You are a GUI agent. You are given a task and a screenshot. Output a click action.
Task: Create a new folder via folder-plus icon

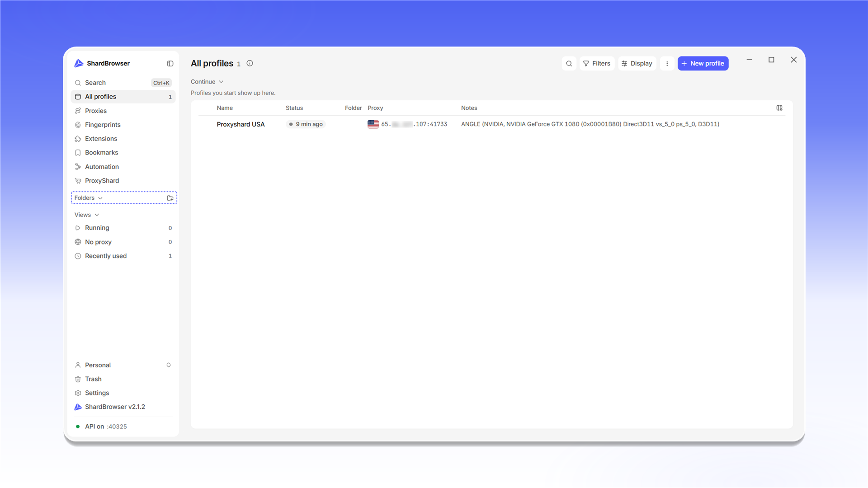tap(170, 198)
